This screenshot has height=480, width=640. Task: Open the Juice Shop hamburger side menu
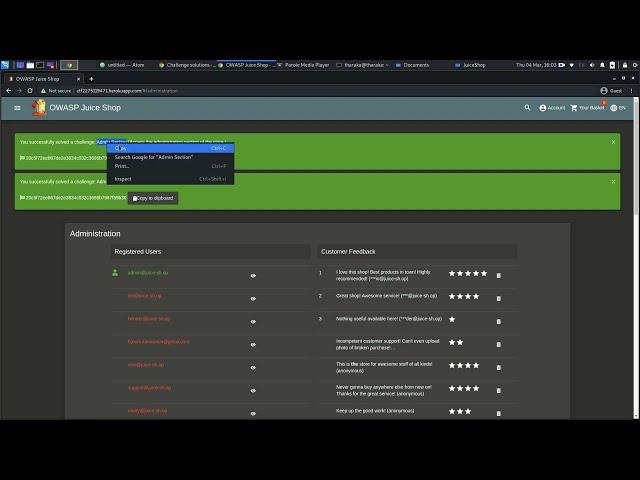17,108
